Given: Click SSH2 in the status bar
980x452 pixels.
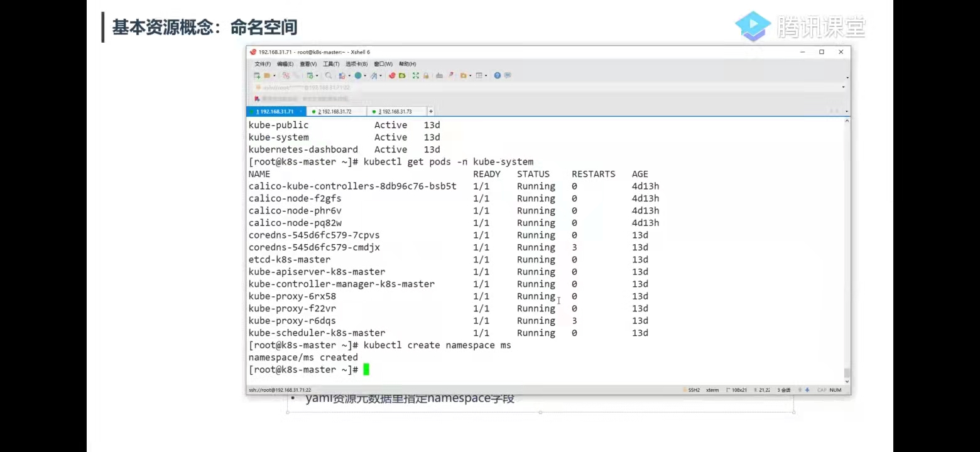Looking at the screenshot, I should pyautogui.click(x=694, y=390).
